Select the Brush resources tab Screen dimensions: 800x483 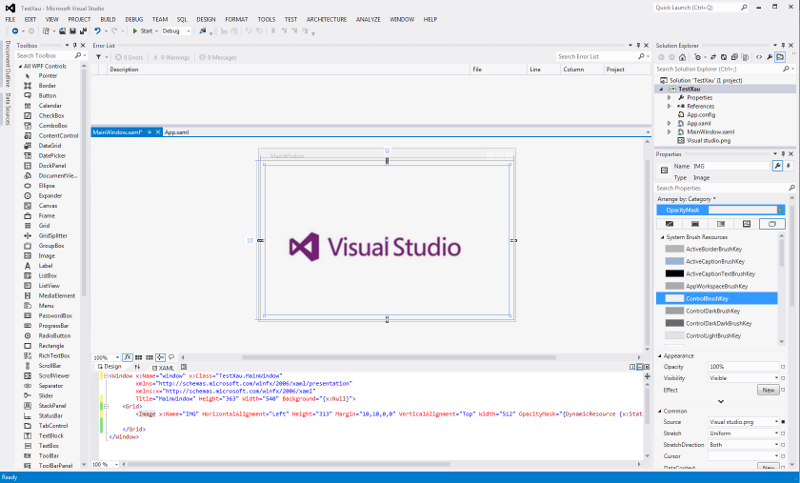click(772, 224)
